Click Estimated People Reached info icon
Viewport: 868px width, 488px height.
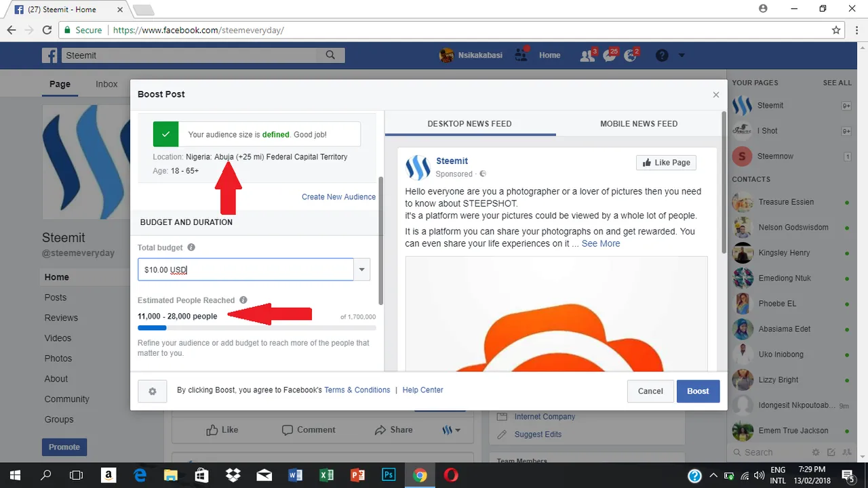pyautogui.click(x=243, y=300)
